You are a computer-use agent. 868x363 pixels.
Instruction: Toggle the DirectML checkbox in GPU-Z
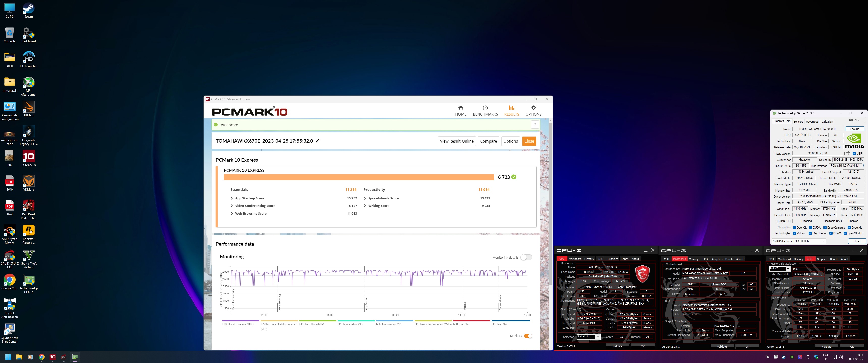(x=849, y=228)
